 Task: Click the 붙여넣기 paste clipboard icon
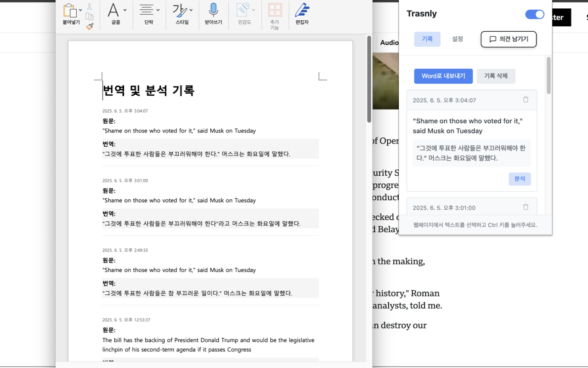point(70,10)
